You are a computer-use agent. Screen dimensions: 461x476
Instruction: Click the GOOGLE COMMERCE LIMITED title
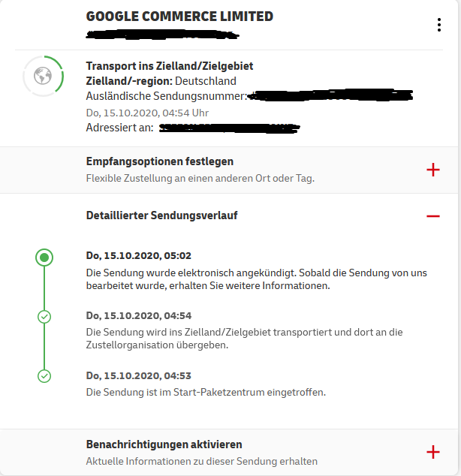tap(179, 17)
